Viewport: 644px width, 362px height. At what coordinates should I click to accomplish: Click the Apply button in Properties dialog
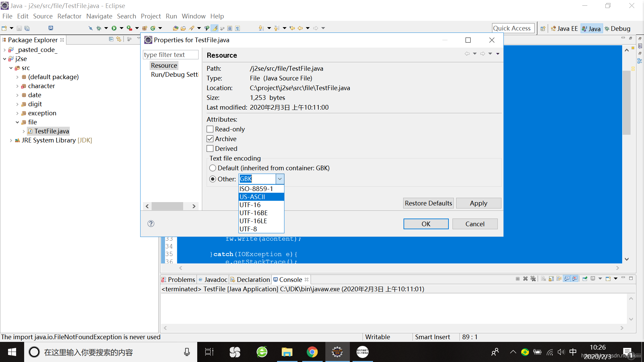478,203
